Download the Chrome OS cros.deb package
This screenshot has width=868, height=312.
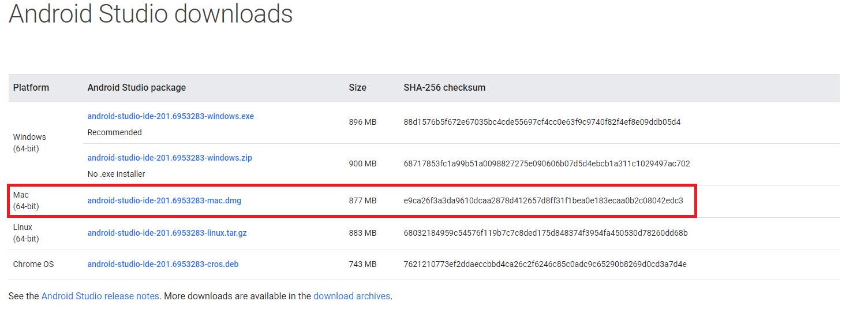[163, 264]
